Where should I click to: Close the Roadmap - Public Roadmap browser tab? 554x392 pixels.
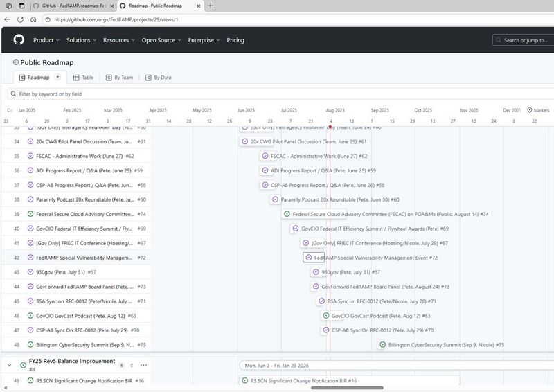pos(199,6)
